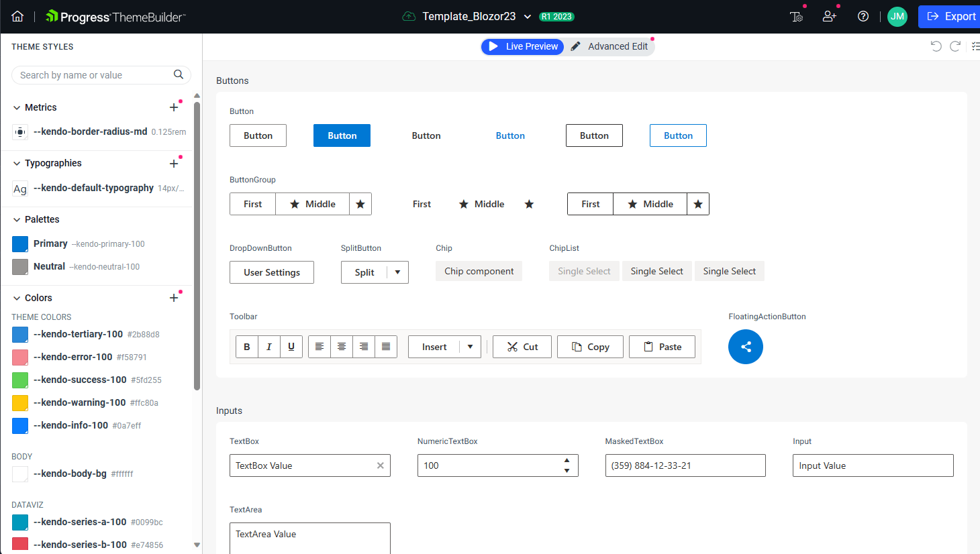The image size is (980, 554).
Task: Open the Neutral palette color swatch
Action: 20,267
